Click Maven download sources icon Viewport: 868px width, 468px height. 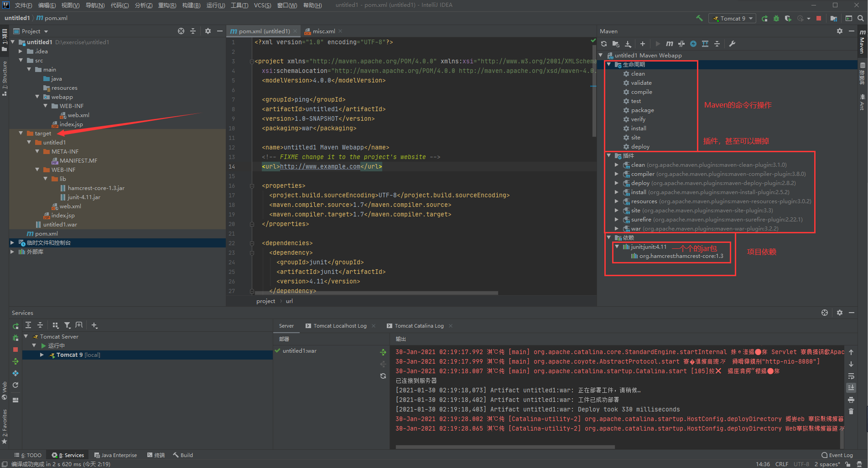(628, 44)
